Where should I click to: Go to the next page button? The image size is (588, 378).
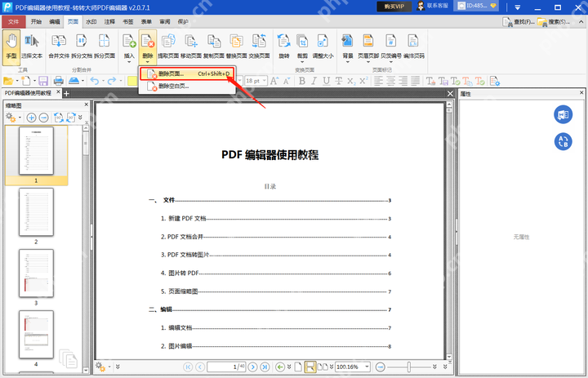point(252,367)
